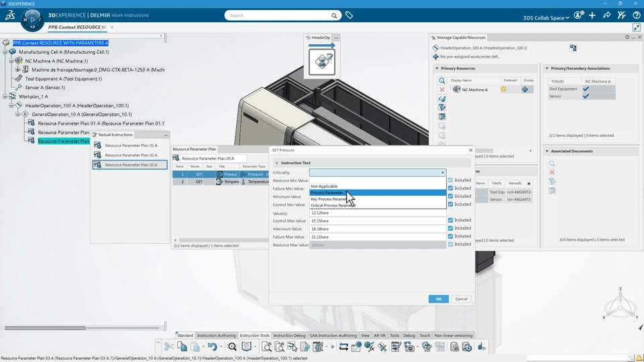Click the HeaderOp thumbnail icon
Screen dimensions: 644x362
[322, 62]
